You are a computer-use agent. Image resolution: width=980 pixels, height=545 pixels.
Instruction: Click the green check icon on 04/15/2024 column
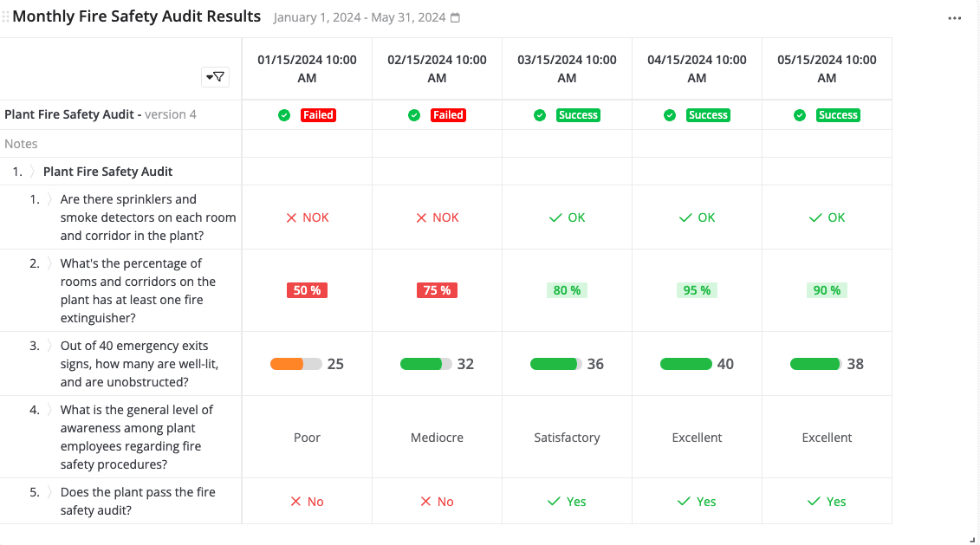(x=669, y=114)
